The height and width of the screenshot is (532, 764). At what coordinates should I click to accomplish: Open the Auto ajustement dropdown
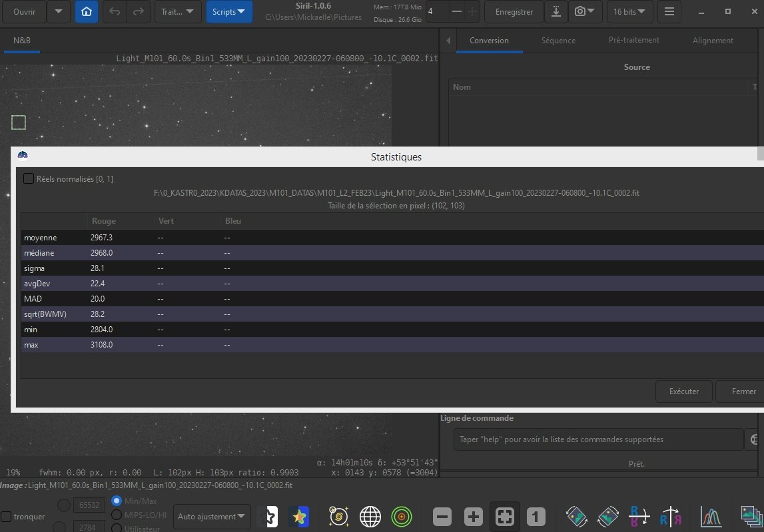coord(212,517)
